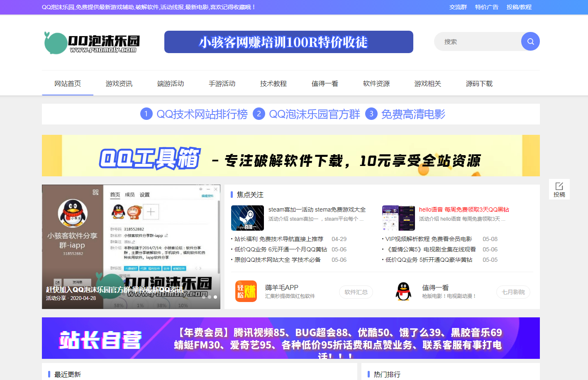Click the 投稿 edit icon on right sidebar
This screenshot has height=380, width=588.
point(559,189)
